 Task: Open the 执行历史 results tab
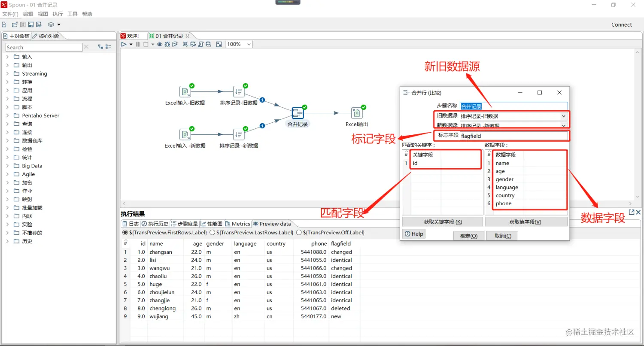point(155,224)
